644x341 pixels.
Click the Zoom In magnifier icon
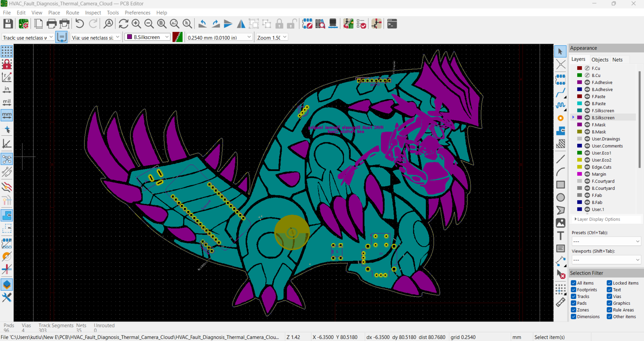[136, 24]
